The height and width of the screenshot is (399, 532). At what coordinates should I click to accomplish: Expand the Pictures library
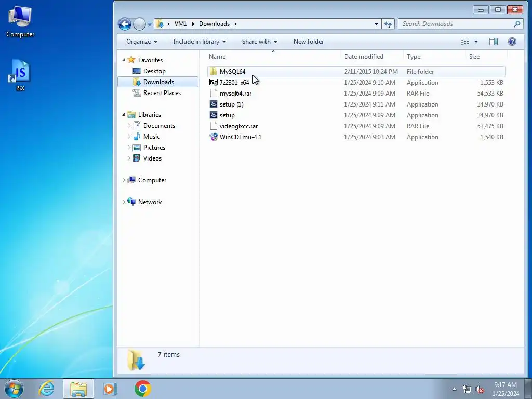(x=129, y=147)
